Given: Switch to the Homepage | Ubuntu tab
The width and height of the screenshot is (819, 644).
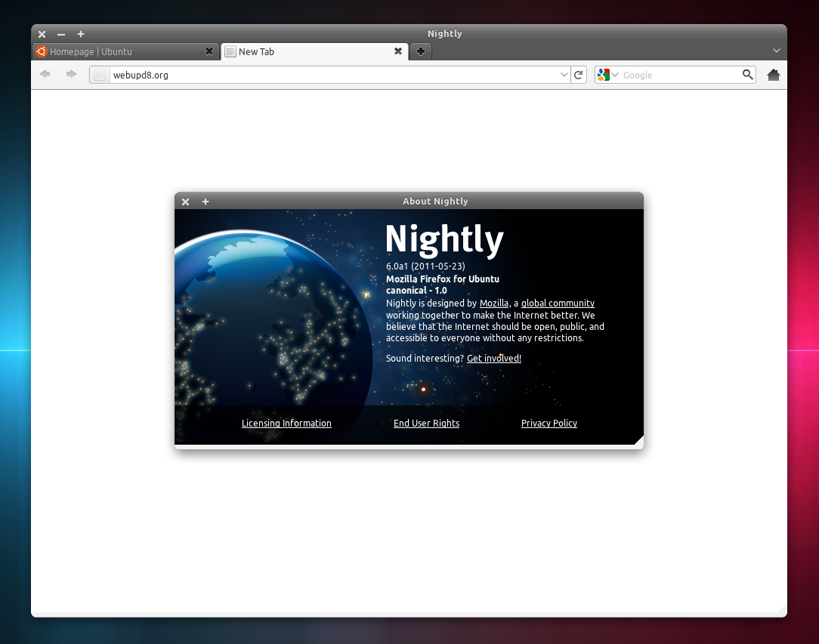Looking at the screenshot, I should pos(125,51).
